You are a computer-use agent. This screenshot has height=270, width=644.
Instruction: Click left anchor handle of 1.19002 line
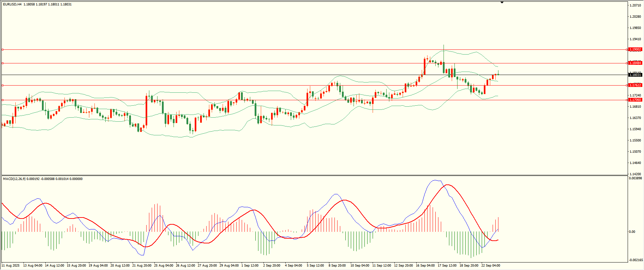[3, 49]
